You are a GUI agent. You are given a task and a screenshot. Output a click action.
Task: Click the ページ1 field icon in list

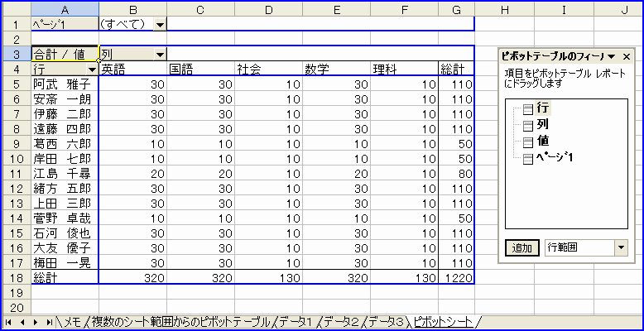click(x=528, y=160)
